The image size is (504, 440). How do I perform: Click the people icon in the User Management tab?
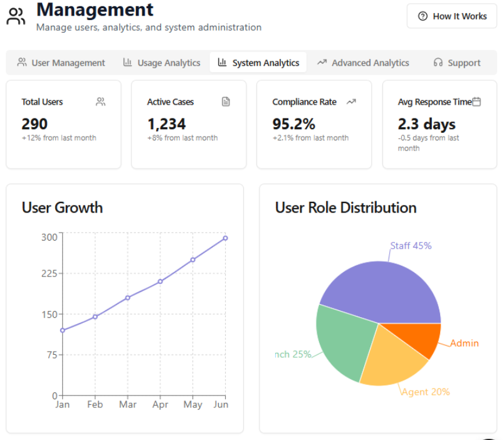(x=22, y=62)
